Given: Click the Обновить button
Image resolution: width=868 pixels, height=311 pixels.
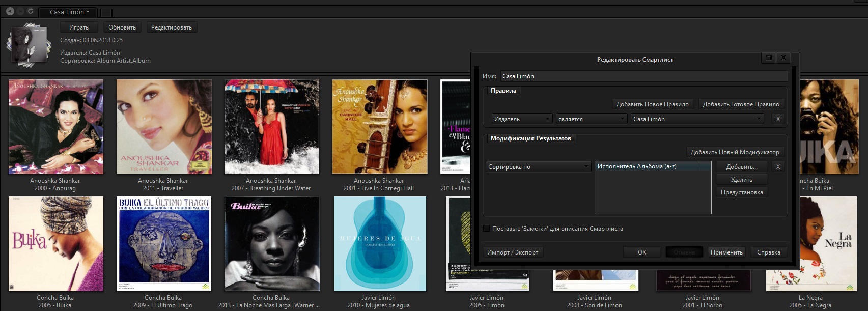Looking at the screenshot, I should 122,27.
